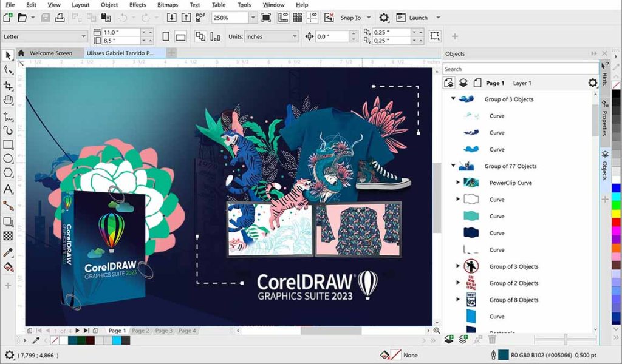The width and height of the screenshot is (622, 364).
Task: Pick the Color Eyedropper tool in toolbox
Action: tap(8, 252)
